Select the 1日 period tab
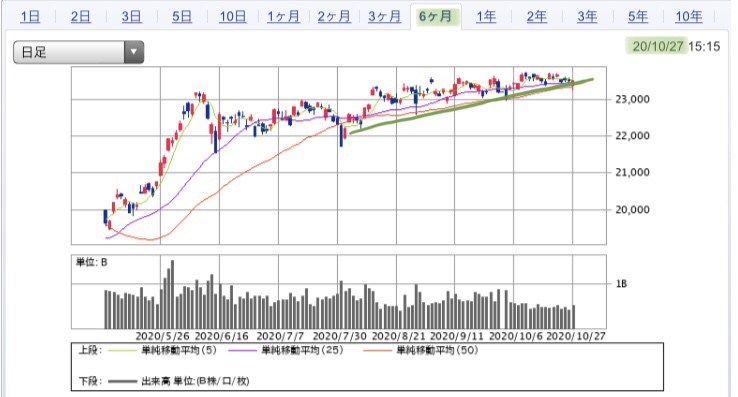This screenshot has height=397, width=738. 30,17
